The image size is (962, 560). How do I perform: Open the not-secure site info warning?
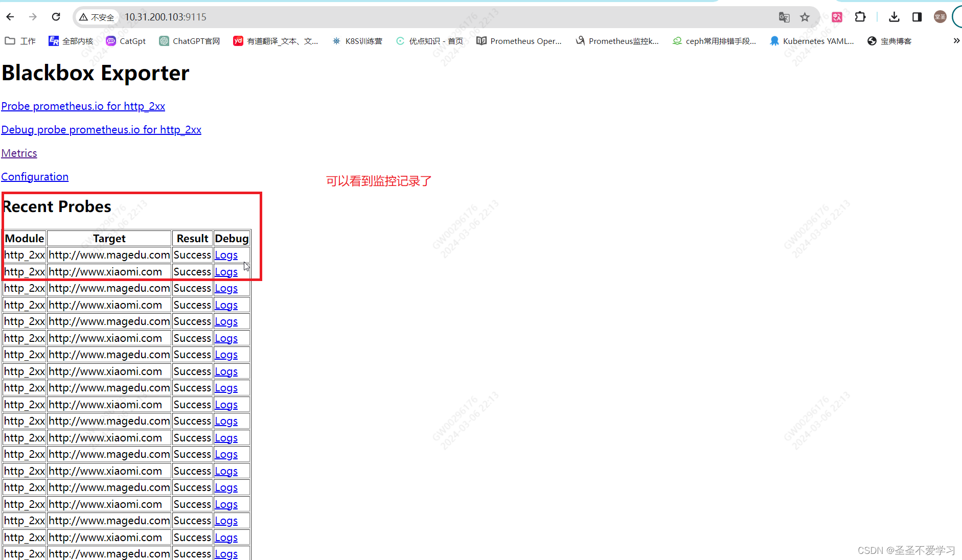click(x=97, y=17)
